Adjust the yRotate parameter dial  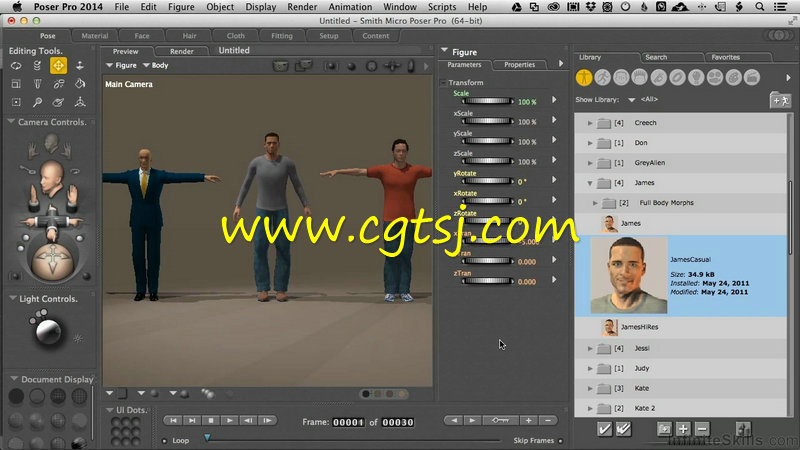coord(488,181)
